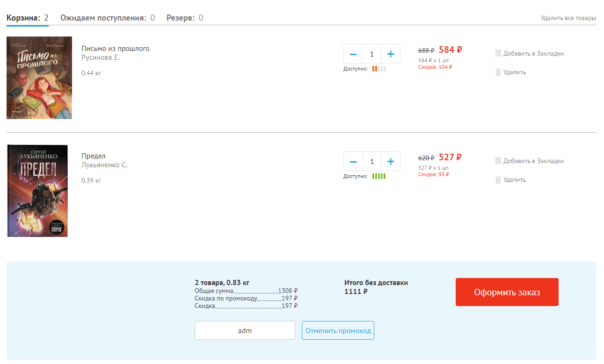Click the Оформить заказ button

tap(507, 293)
